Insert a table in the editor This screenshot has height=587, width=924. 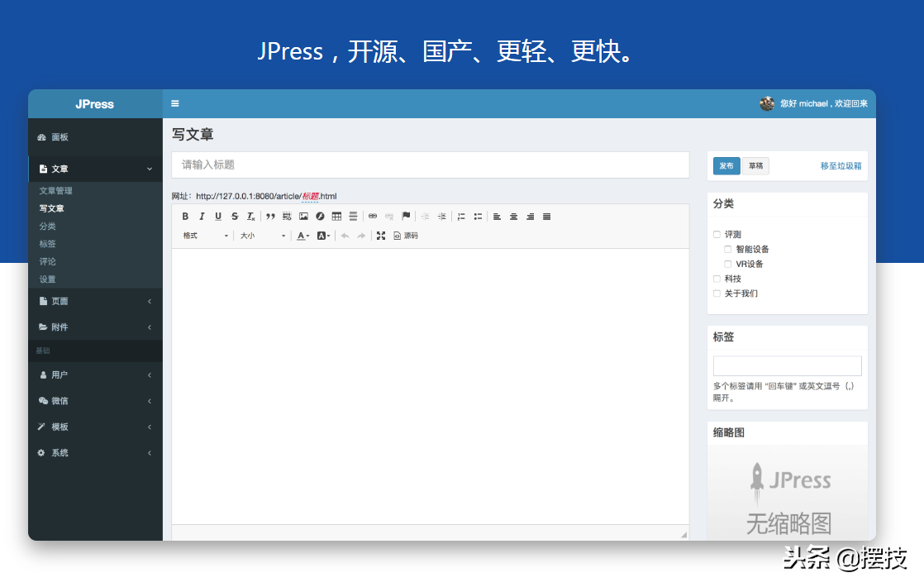coord(336,217)
